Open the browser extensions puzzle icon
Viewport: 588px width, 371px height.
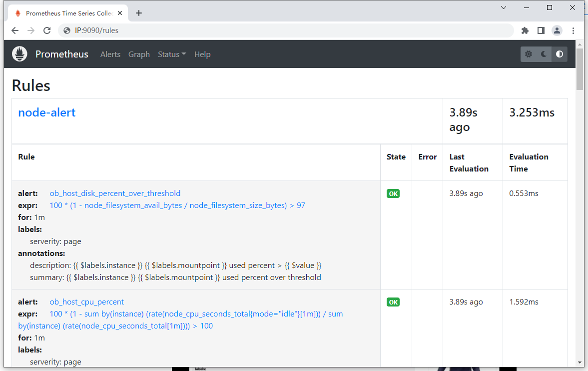pos(525,30)
